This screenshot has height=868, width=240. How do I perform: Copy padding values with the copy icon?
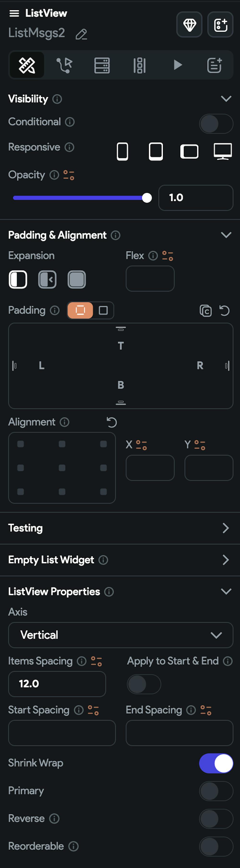(x=205, y=310)
